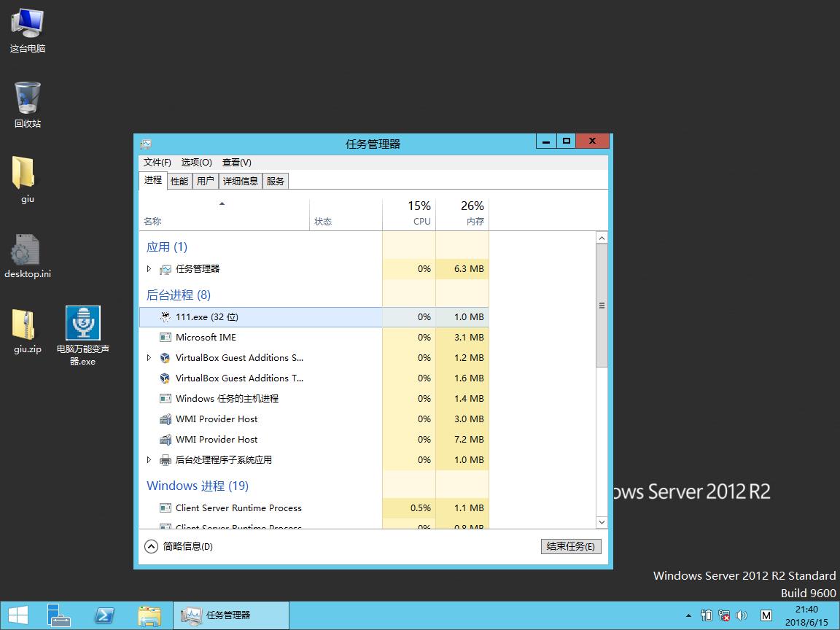Screen dimensions: 840x630
Task: Expand VirtualBox Guest Additions S... row
Action: click(x=149, y=358)
